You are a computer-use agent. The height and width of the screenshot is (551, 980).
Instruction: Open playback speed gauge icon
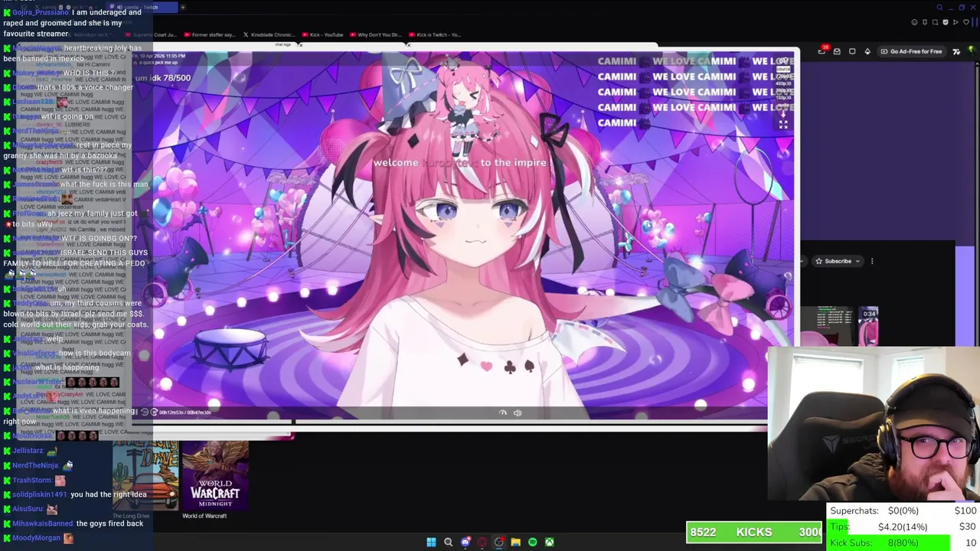pyautogui.click(x=503, y=412)
